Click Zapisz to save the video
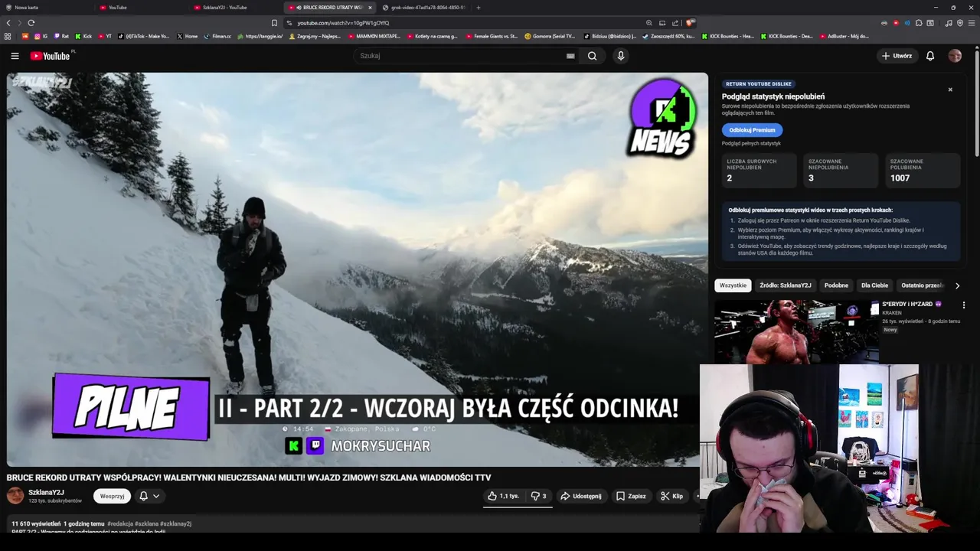The height and width of the screenshot is (551, 980). [631, 496]
